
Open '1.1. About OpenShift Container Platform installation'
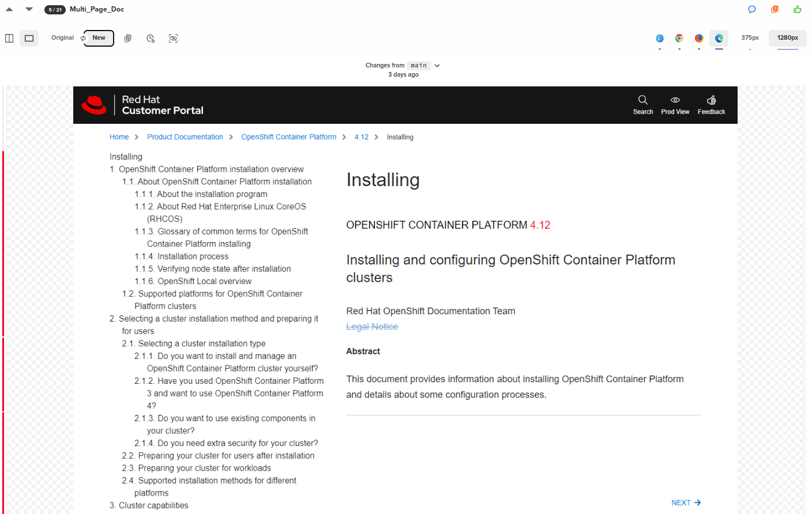coord(217,182)
